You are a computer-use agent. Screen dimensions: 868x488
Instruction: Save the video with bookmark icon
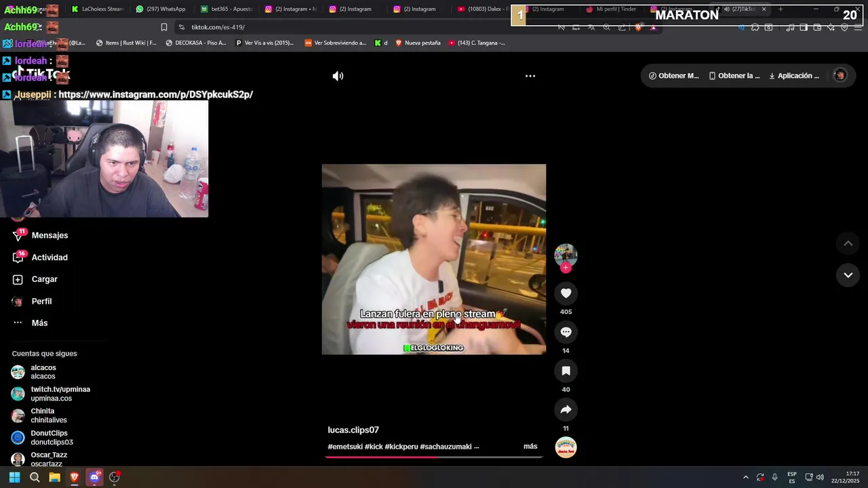(566, 370)
